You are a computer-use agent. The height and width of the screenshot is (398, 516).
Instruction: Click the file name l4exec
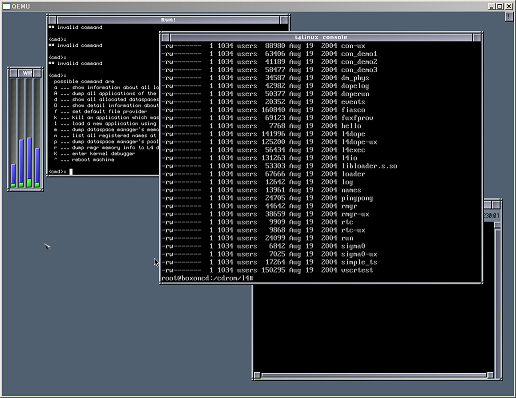coord(353,150)
